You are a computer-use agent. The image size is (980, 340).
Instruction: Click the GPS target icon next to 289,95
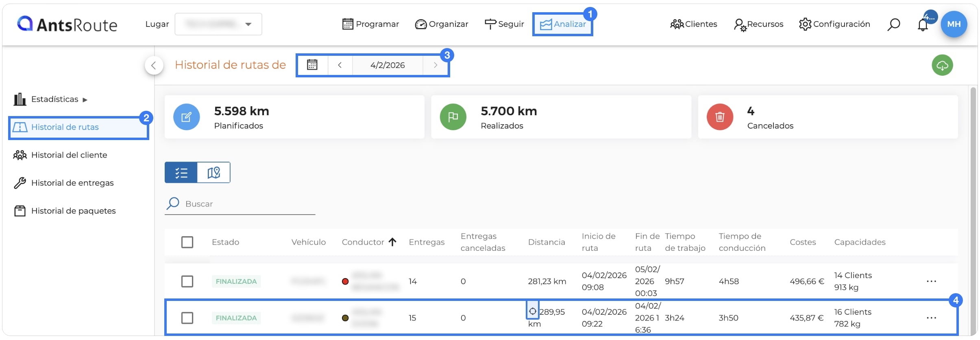[533, 311]
